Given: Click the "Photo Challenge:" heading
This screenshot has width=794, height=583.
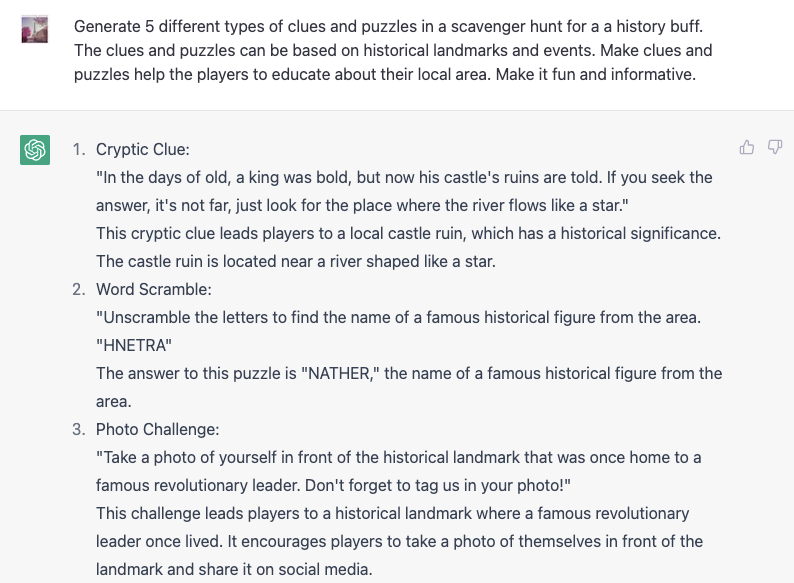Looking at the screenshot, I should pos(157,430).
